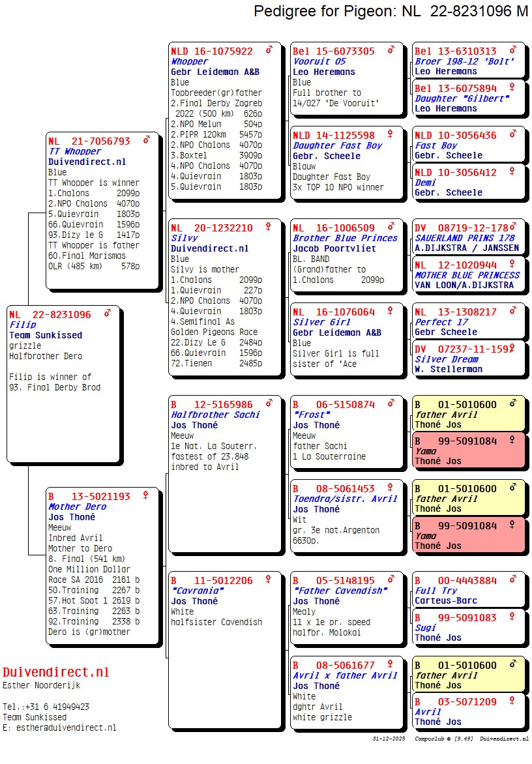Click the Duivendirect.nl heading in red
The height and width of the screenshot is (764, 532).
56,672
